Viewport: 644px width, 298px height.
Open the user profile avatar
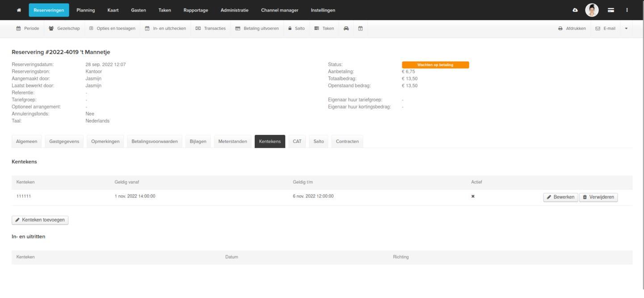tap(592, 10)
